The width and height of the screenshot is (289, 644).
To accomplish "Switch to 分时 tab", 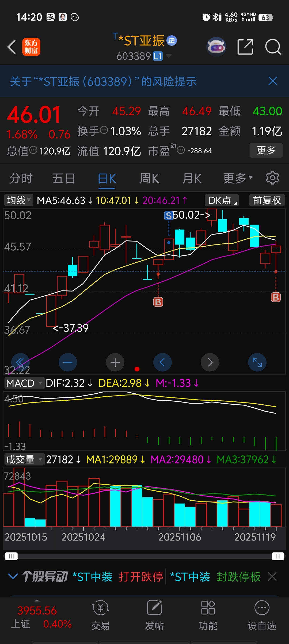I will [21, 178].
